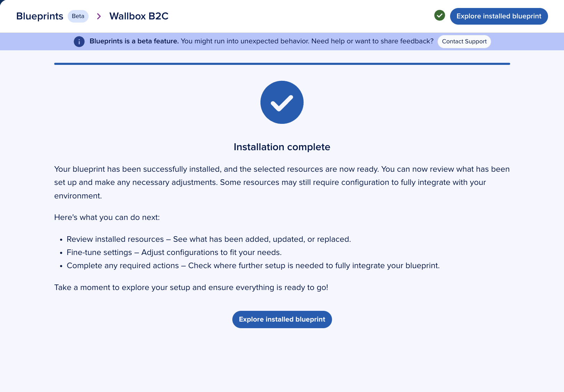
Task: Click the Complete any required actions bullet
Action: (253, 266)
